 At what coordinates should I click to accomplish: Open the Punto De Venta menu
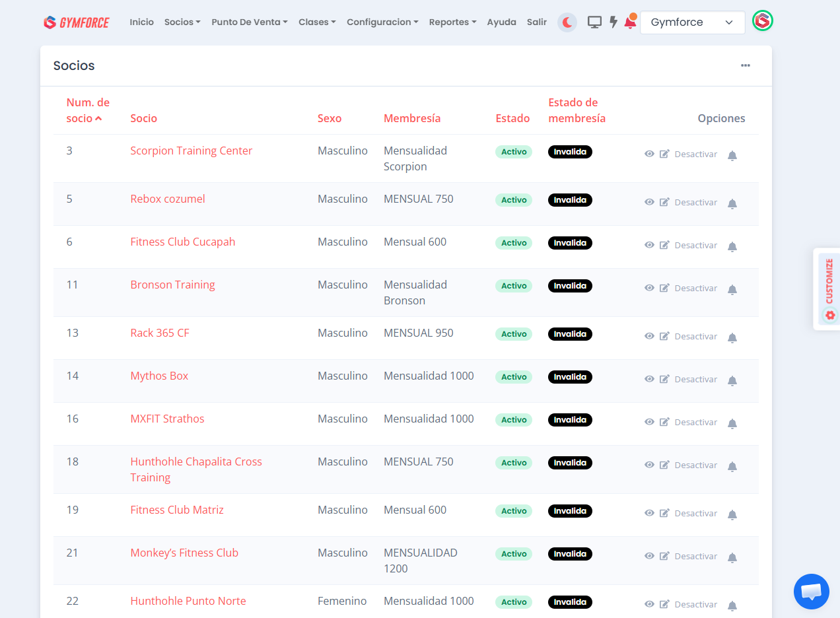coord(249,22)
